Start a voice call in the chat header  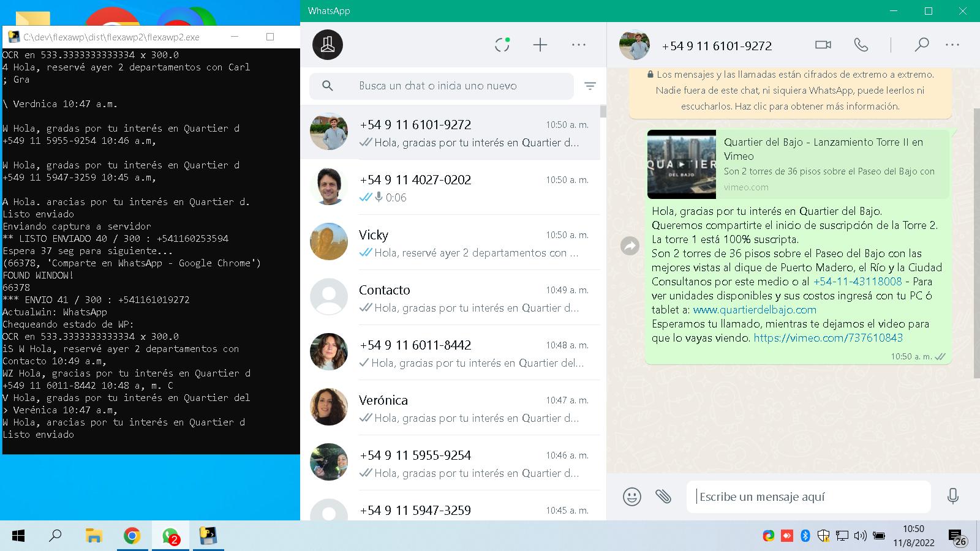click(x=861, y=45)
